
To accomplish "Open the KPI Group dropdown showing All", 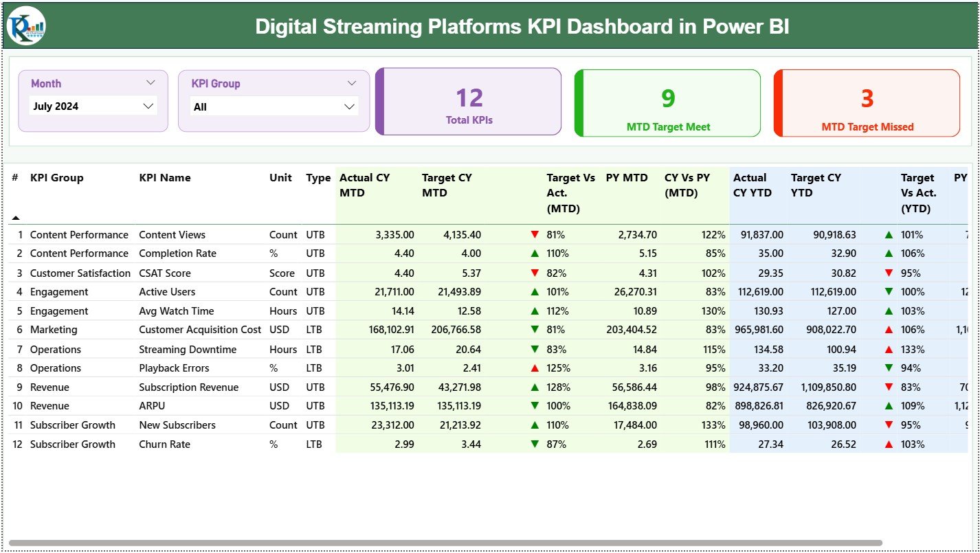I will point(274,106).
